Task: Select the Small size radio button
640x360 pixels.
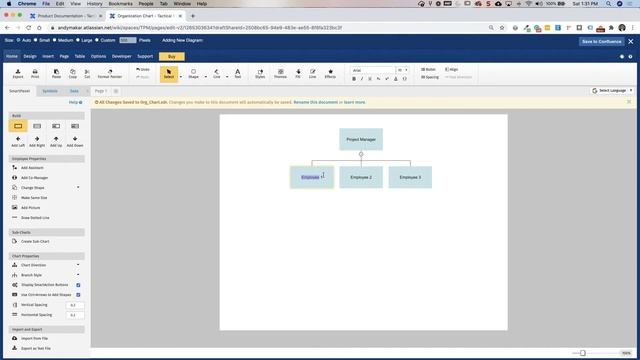Action: [x=36, y=40]
